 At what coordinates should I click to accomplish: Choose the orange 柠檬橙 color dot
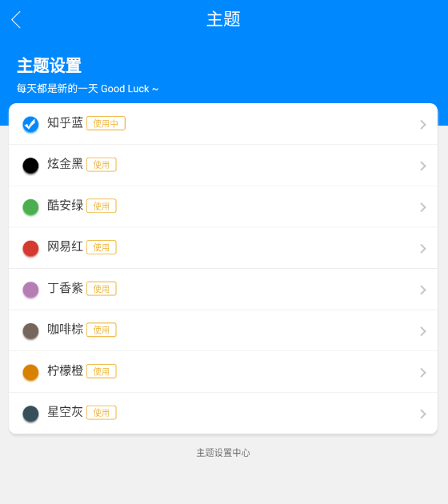pos(30,372)
